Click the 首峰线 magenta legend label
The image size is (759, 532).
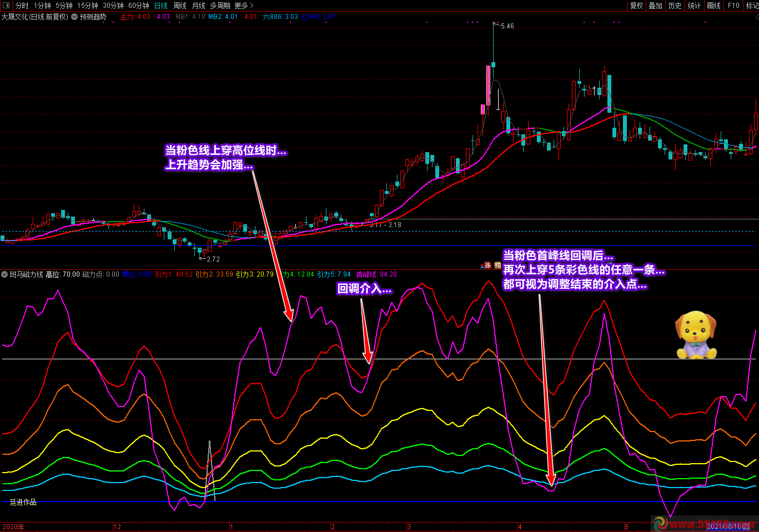coord(366,274)
